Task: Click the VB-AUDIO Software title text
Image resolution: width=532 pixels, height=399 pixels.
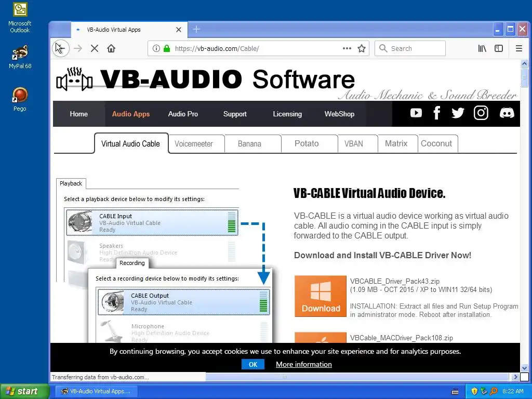Action: (228, 79)
